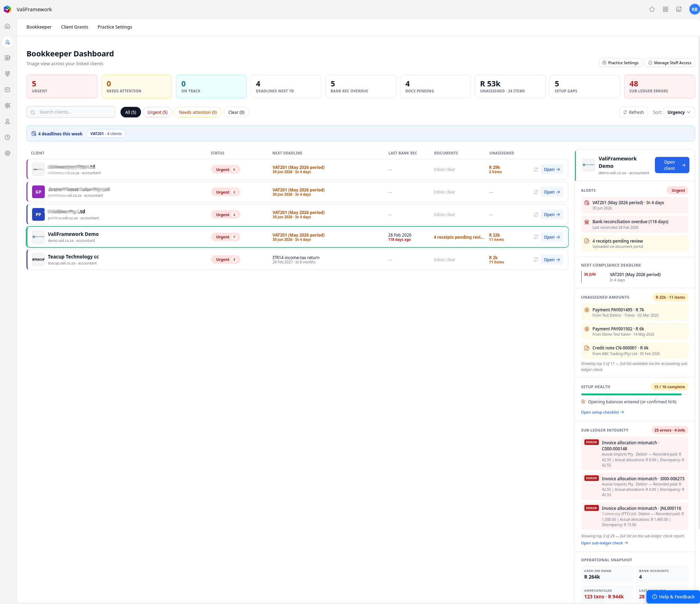Click the Help & Feedback button
The height and width of the screenshot is (604, 700).
tap(673, 597)
